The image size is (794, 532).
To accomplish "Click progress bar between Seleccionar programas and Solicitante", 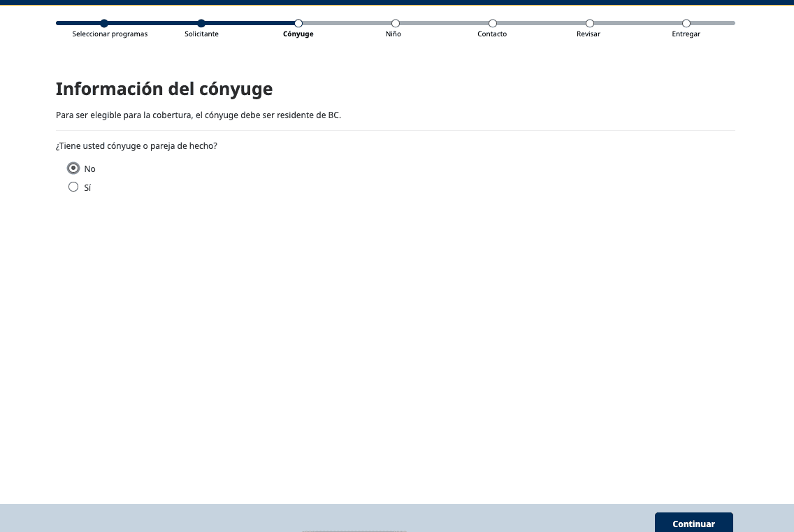I will [152, 23].
